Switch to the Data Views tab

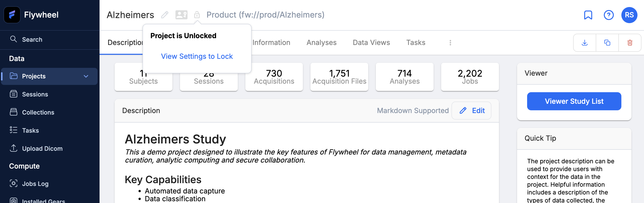371,42
